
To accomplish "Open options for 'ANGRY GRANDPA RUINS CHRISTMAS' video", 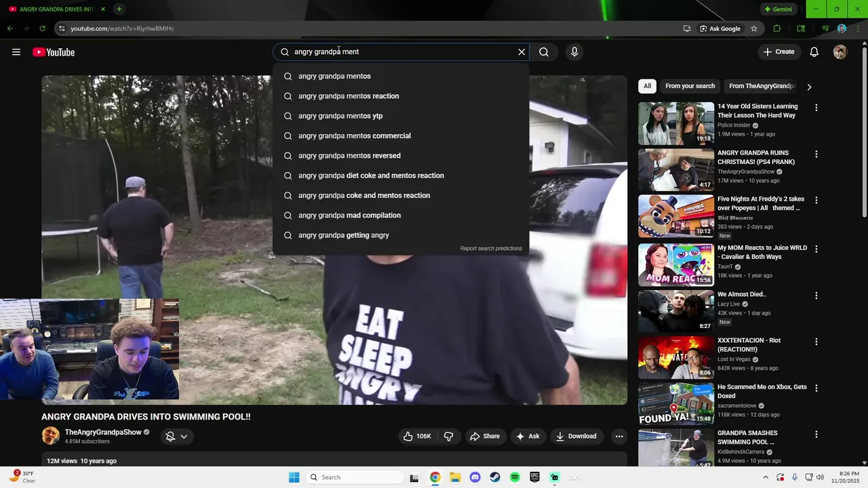I will pyautogui.click(x=816, y=154).
